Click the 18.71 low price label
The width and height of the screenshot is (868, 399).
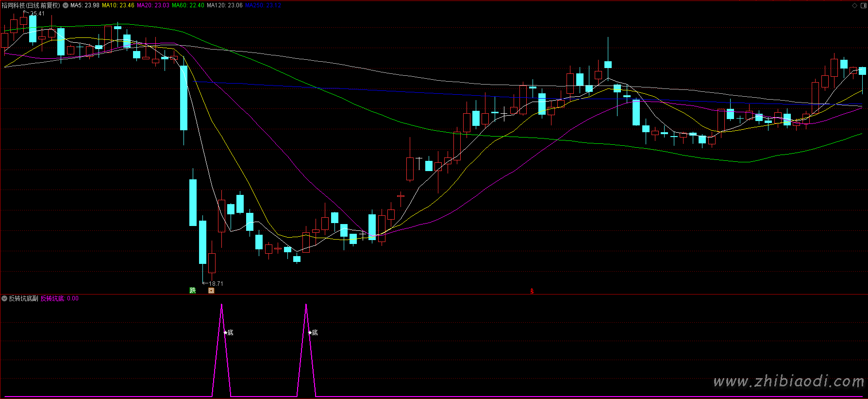(216, 283)
